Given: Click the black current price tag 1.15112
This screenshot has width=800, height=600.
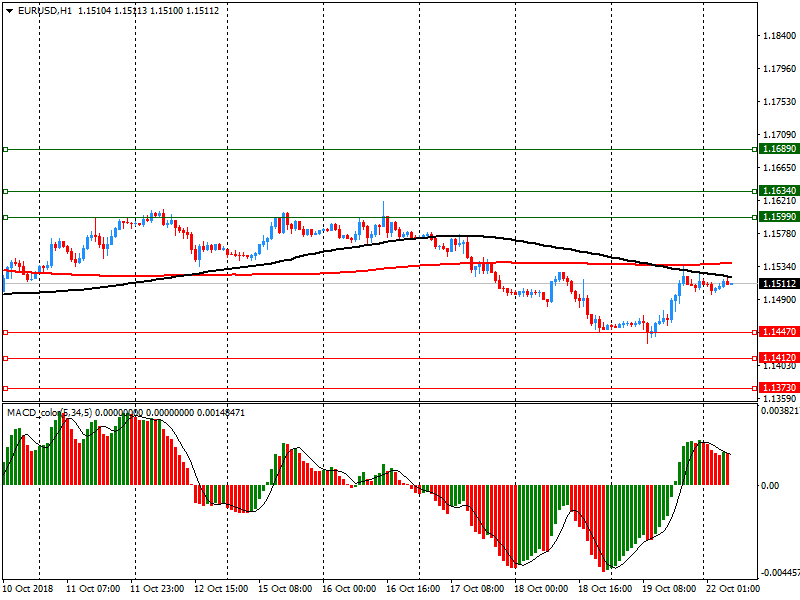Looking at the screenshot, I should (x=778, y=284).
